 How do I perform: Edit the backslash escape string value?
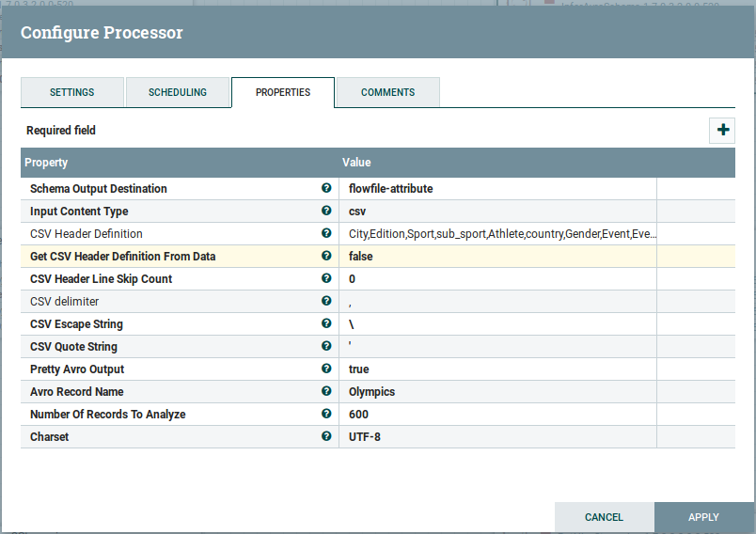(x=497, y=323)
